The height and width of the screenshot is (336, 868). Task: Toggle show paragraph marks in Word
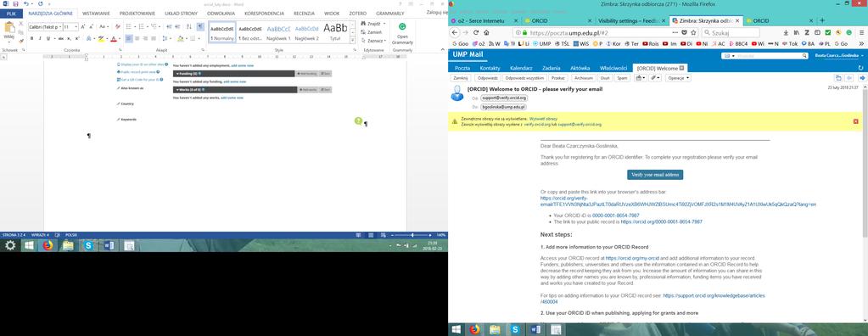(199, 26)
